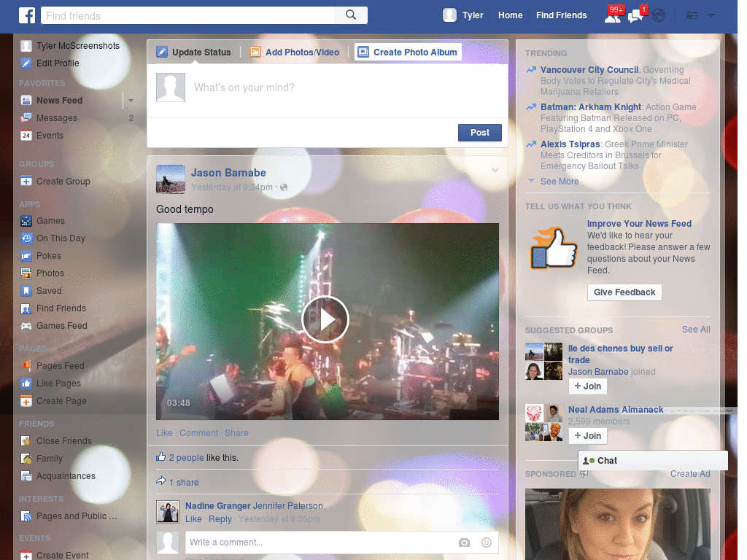
Task: Click the Give Feedback button
Action: coord(624,292)
